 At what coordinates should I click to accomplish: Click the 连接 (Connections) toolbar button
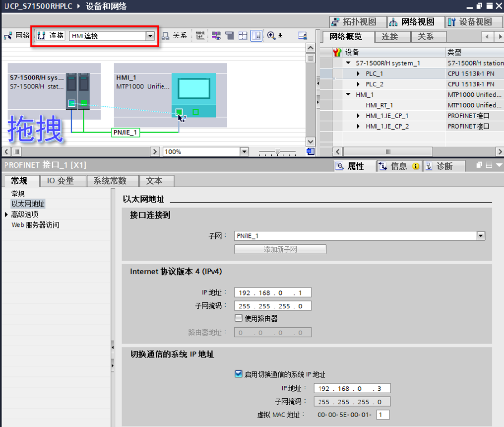click(51, 36)
